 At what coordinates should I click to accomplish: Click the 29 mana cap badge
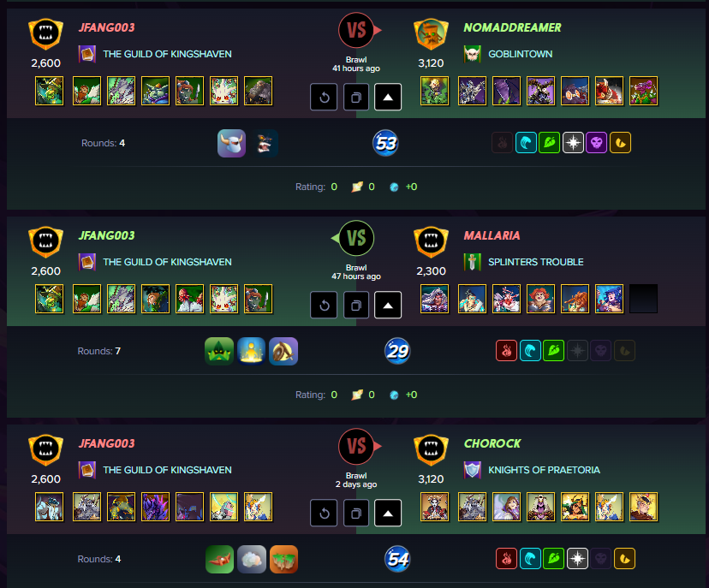tap(397, 351)
